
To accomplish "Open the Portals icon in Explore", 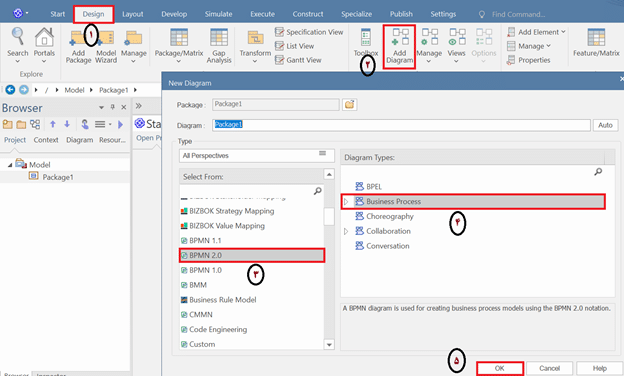I will 44,45.
